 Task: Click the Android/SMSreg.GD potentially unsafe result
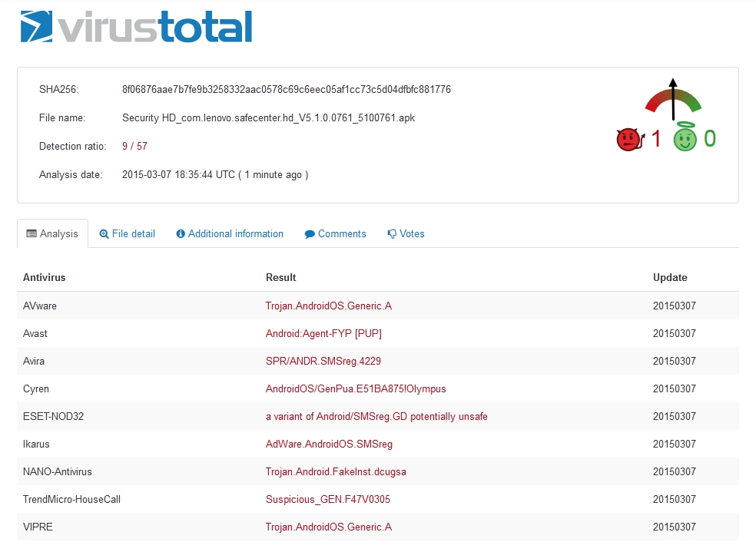[376, 417]
